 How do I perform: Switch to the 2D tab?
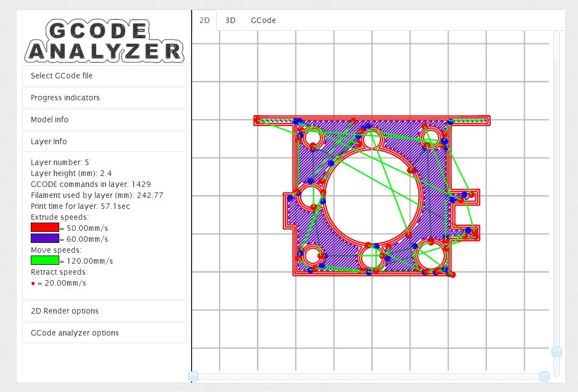coord(204,20)
